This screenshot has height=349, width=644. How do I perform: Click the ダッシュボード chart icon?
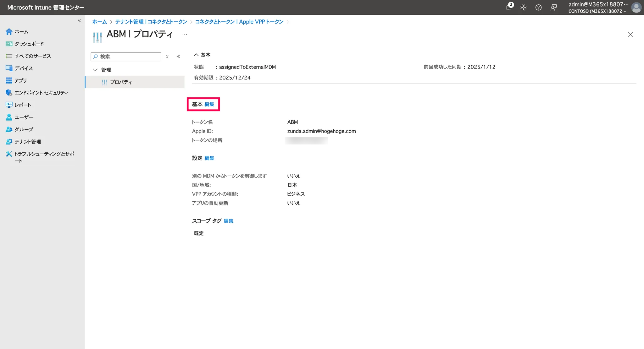point(9,44)
